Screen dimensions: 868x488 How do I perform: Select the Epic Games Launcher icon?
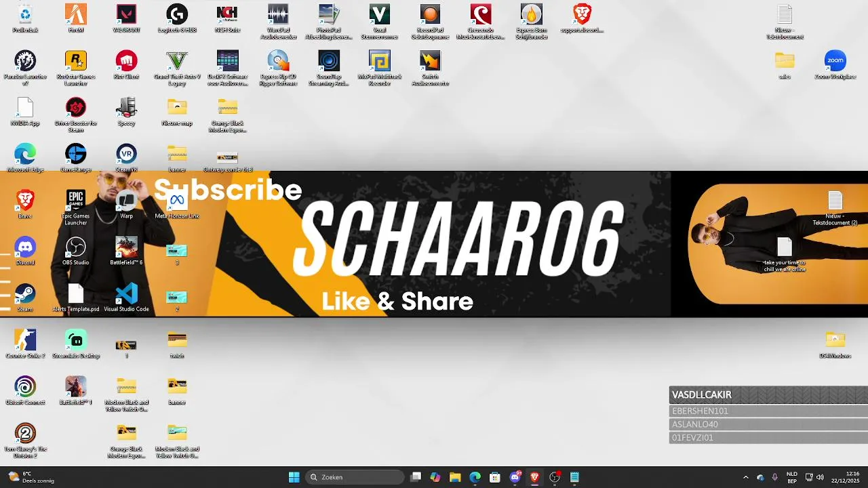pos(76,207)
